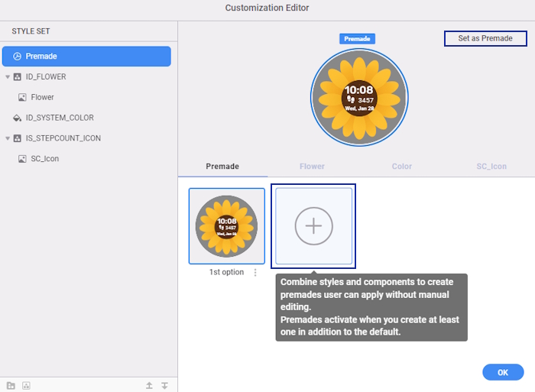Collapse the IS_STEPCOUNT_ICON tree group
Screen dimensions: 535x392
[x=8, y=138]
